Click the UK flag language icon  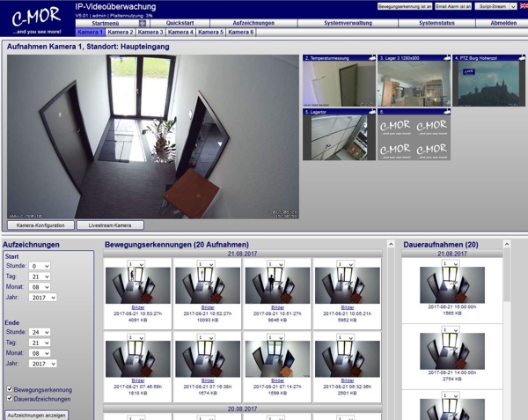[524, 6]
